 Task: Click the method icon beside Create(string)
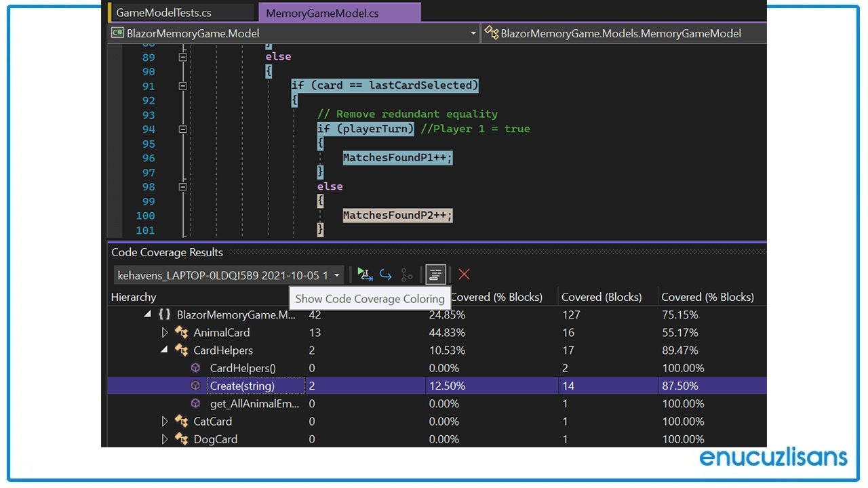[195, 385]
